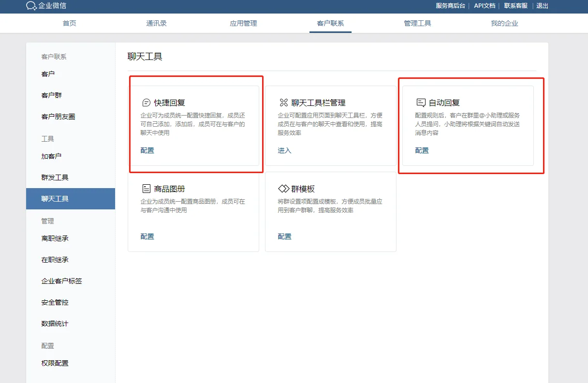Screen dimensions: 588x383
Task: Click the 聊天工具 page heading
Action: click(x=145, y=57)
